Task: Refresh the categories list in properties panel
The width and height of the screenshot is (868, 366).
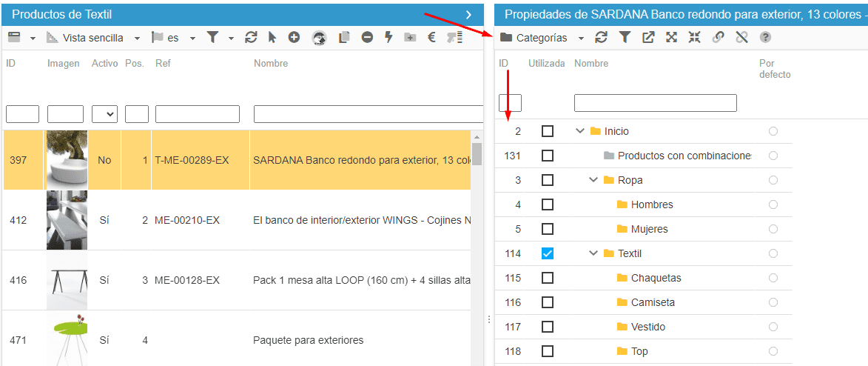Action: [601, 38]
